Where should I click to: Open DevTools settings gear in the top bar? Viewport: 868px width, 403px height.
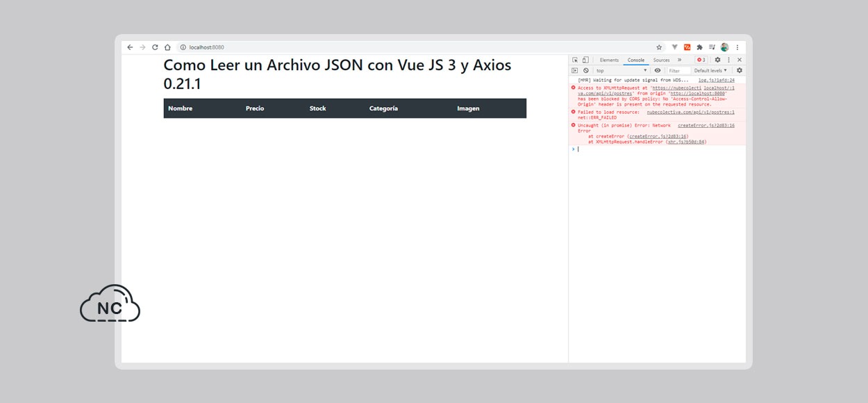click(x=717, y=60)
